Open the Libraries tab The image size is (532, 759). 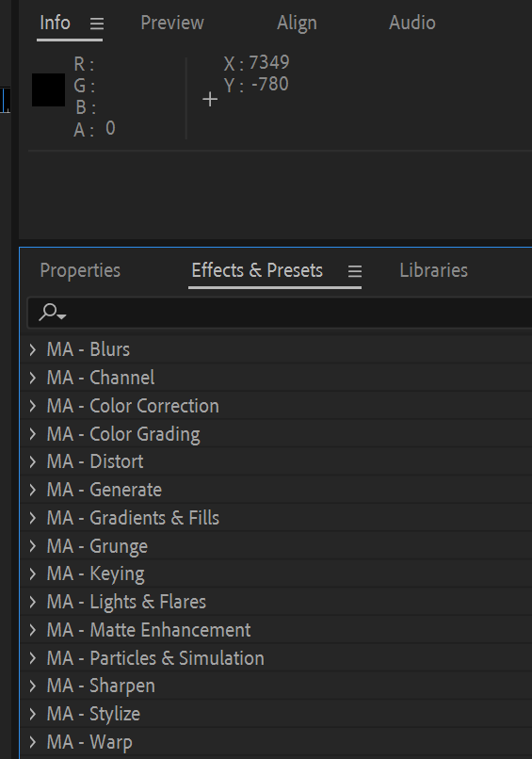pyautogui.click(x=434, y=270)
